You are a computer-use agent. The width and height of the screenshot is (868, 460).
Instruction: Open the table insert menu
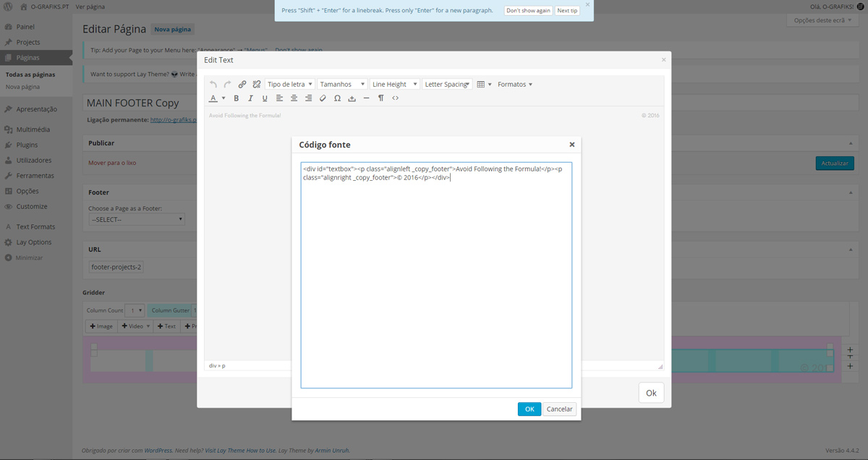point(484,85)
